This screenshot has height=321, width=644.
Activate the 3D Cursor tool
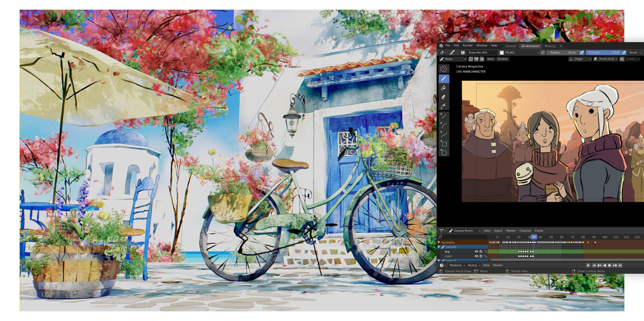444,69
